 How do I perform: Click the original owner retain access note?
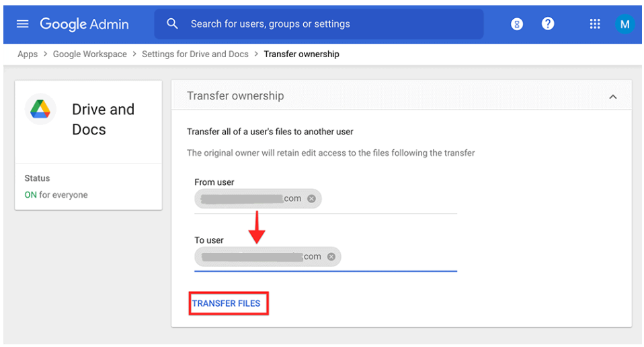click(x=331, y=153)
